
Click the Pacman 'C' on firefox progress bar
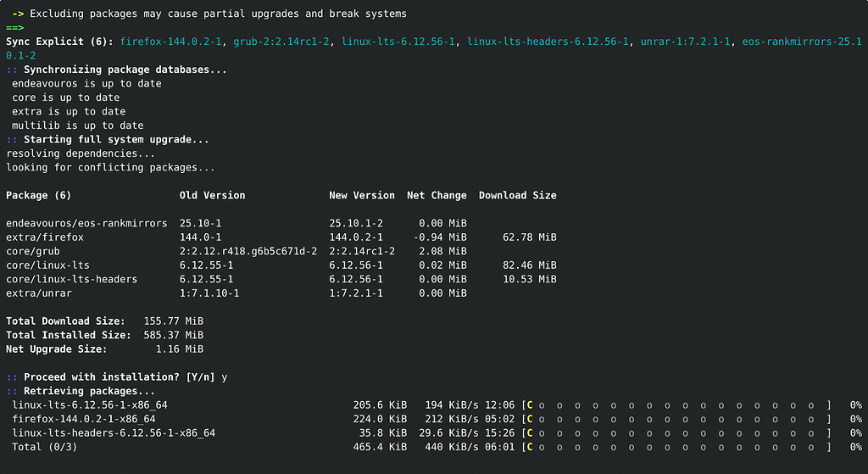530,419
